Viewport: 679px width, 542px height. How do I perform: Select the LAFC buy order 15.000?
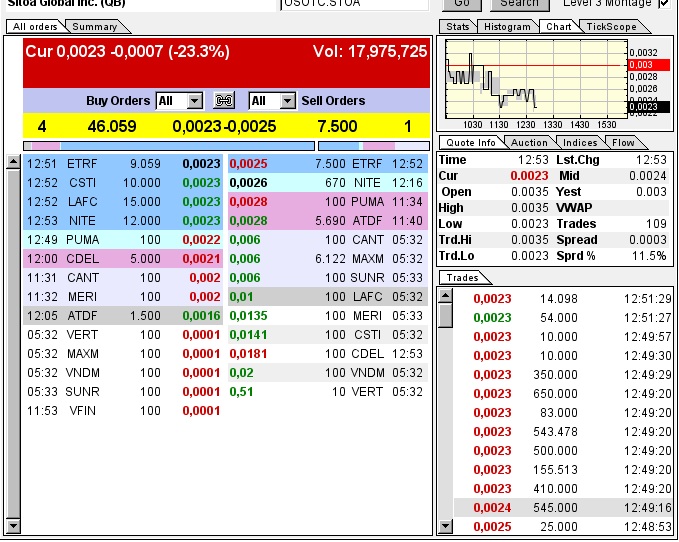(x=123, y=202)
